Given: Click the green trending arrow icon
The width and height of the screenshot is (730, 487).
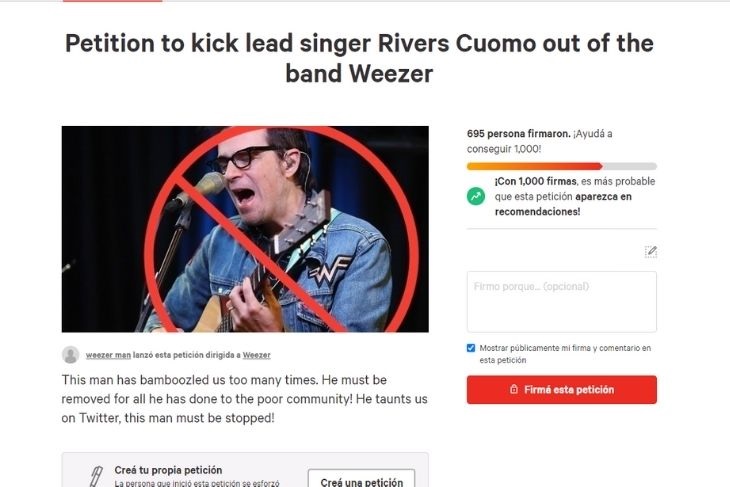Looking at the screenshot, I should click(476, 196).
